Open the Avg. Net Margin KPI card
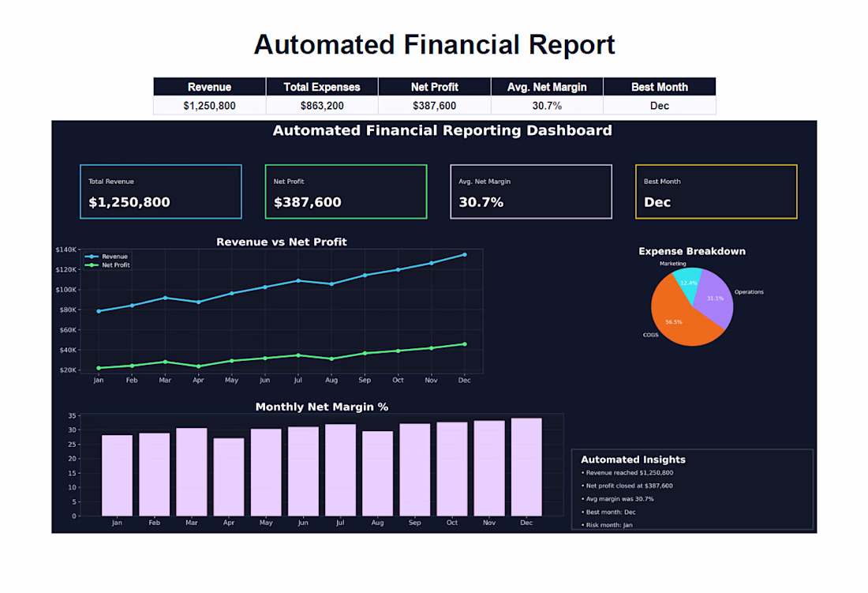 [531, 192]
